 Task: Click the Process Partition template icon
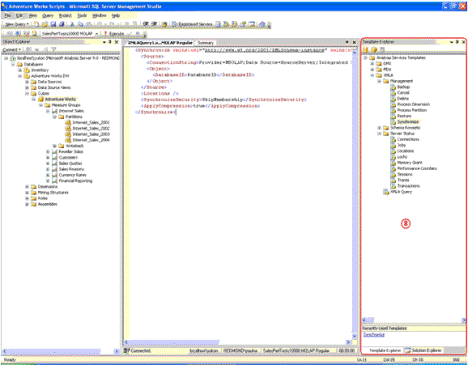pyautogui.click(x=393, y=110)
